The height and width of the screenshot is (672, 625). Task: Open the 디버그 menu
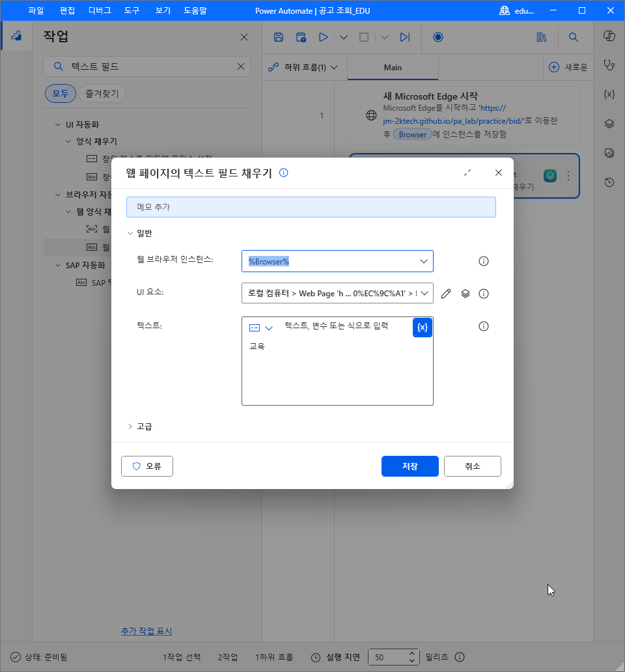click(100, 10)
